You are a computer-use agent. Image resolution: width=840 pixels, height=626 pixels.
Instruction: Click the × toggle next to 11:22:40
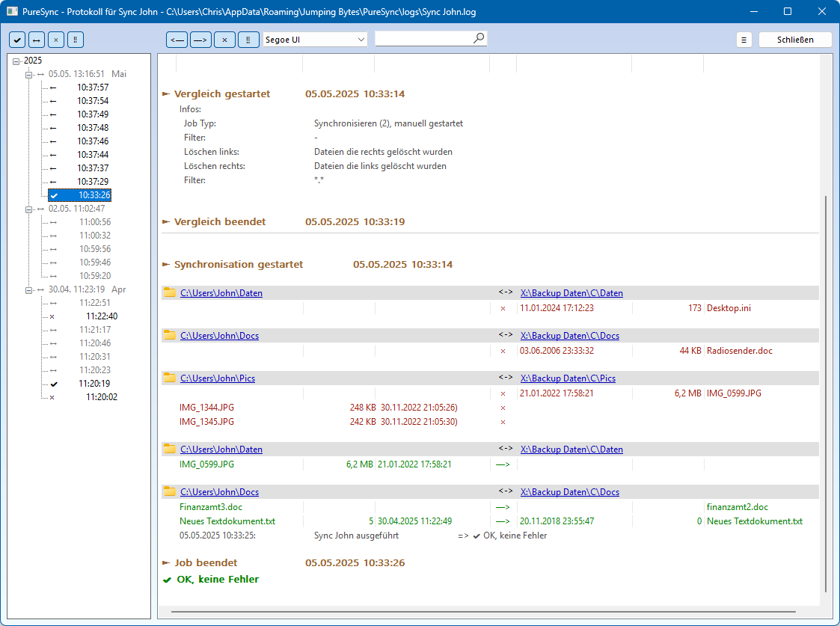click(51, 316)
